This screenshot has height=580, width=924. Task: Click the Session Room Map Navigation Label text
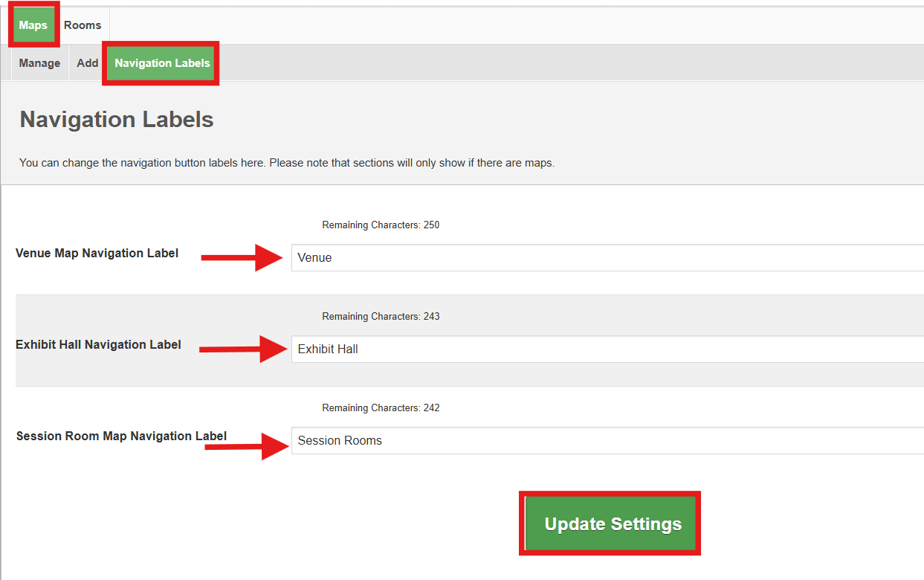[121, 436]
